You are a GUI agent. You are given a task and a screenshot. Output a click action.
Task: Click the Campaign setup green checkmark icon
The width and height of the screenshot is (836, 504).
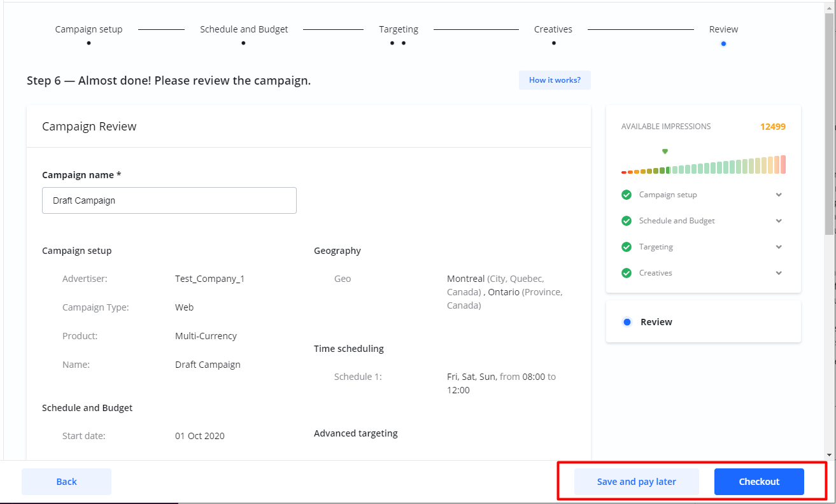tap(627, 195)
